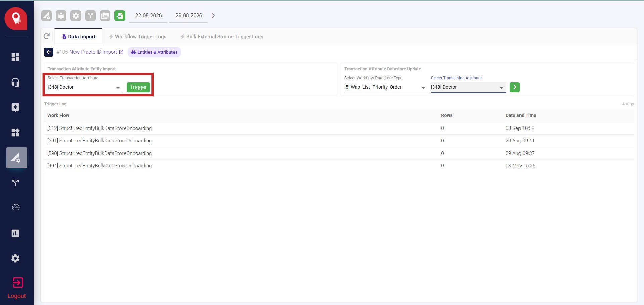Click the green Trigger button
Viewport: 644px width, 305px height.
click(x=138, y=87)
